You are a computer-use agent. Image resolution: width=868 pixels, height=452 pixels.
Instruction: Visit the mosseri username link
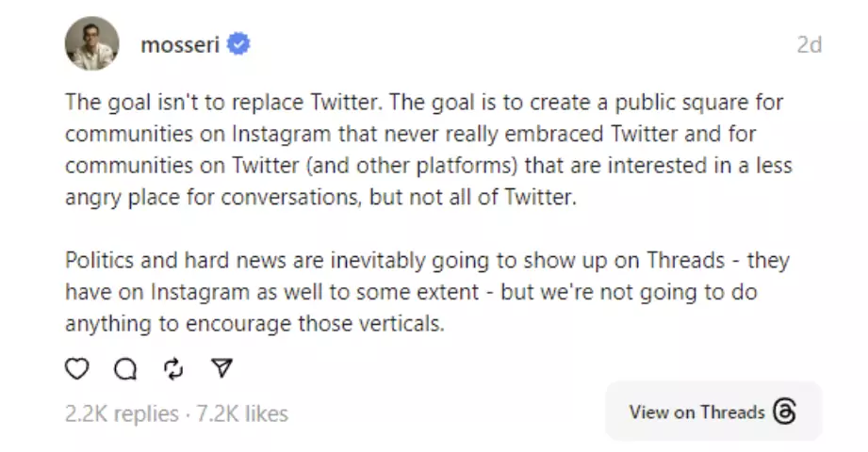180,44
